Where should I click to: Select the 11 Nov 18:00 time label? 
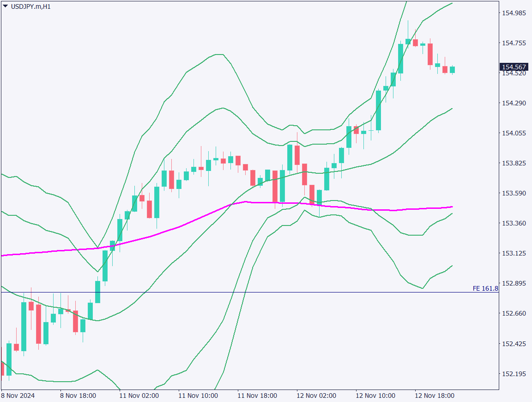point(257,396)
